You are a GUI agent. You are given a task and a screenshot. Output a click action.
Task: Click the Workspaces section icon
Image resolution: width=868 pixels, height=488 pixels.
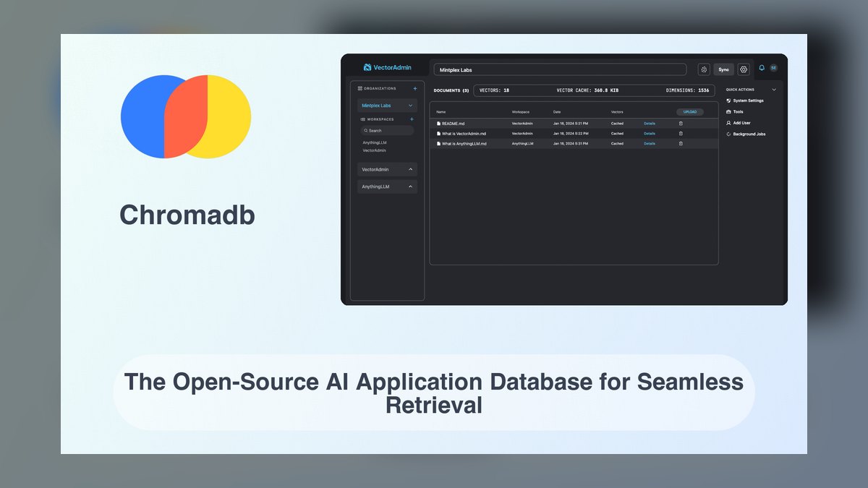tap(362, 119)
